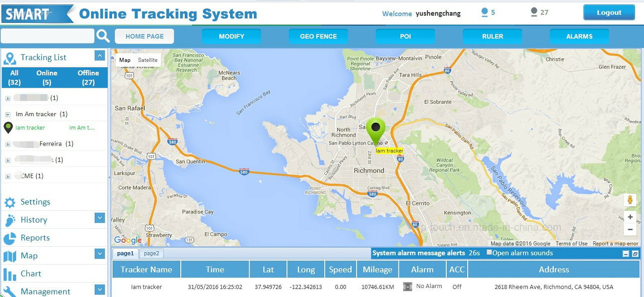Click the Map sidebar icon
644x297 pixels.
pyautogui.click(x=9, y=256)
